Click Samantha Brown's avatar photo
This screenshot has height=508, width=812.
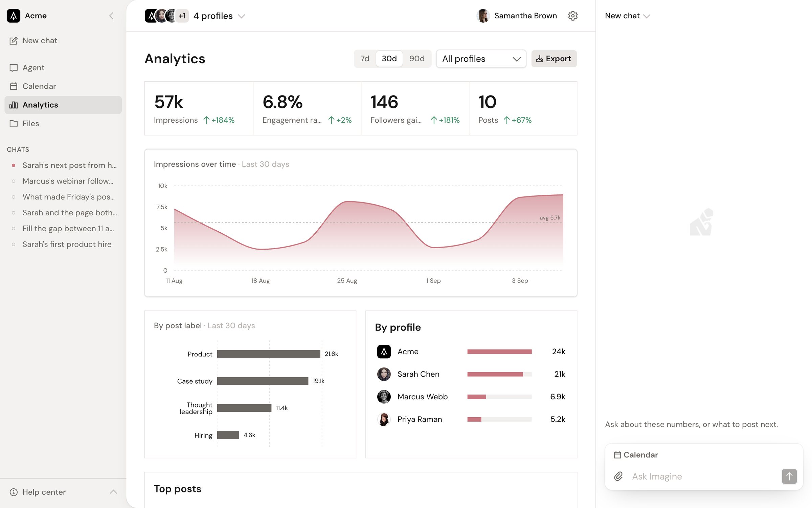click(483, 16)
